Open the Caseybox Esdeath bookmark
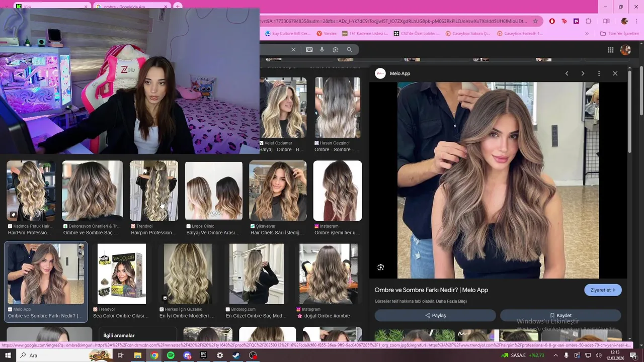 [x=520, y=34]
